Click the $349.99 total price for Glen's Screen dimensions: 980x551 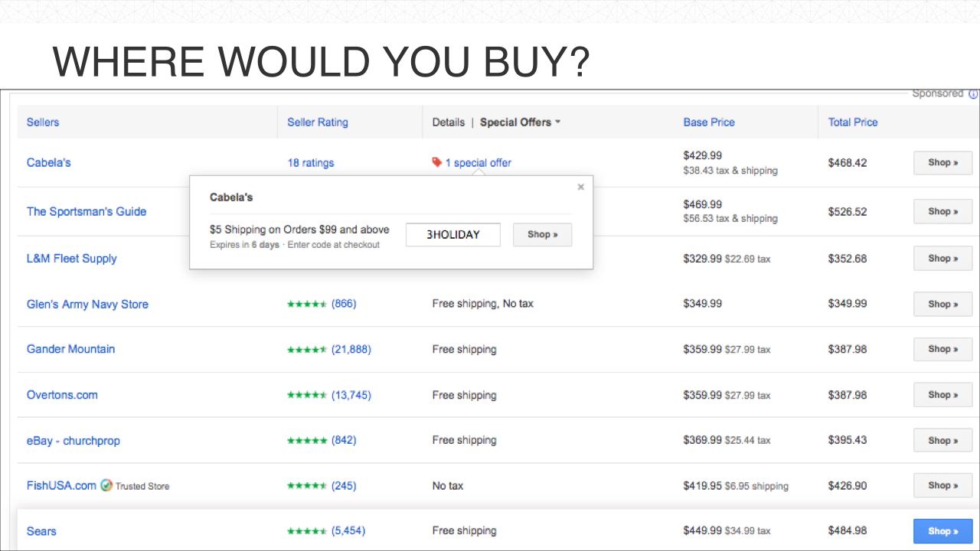(x=848, y=304)
